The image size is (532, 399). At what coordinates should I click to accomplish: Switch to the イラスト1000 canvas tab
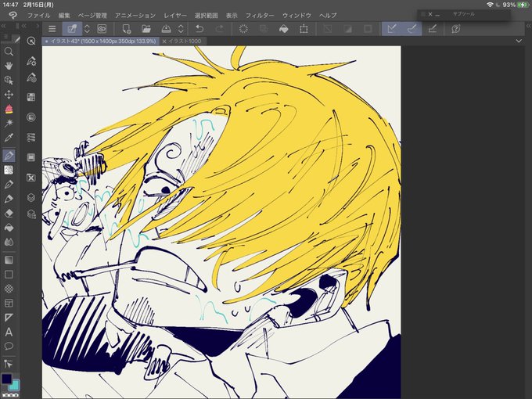point(182,41)
